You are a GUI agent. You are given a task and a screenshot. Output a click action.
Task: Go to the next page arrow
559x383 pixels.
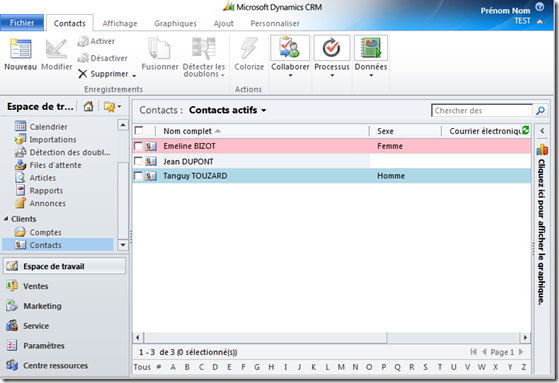coord(521,352)
